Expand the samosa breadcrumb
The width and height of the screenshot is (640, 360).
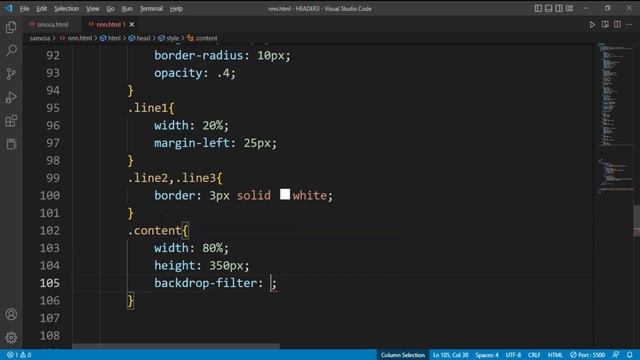[40, 38]
